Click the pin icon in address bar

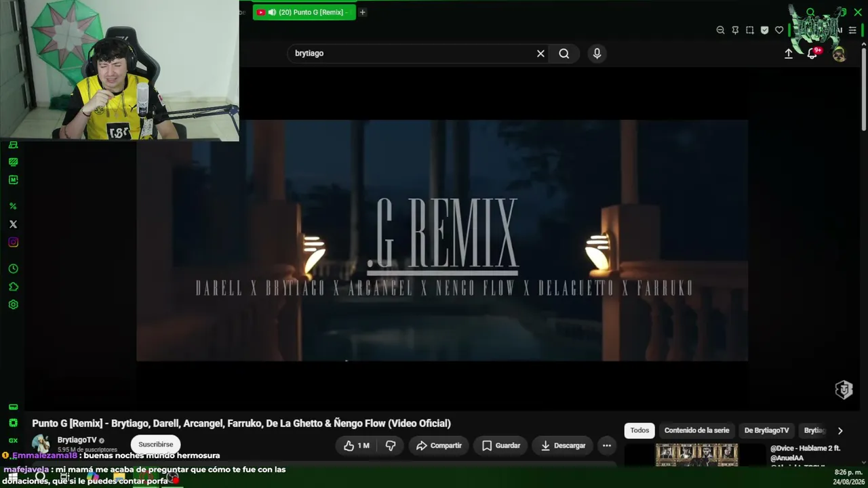(735, 30)
